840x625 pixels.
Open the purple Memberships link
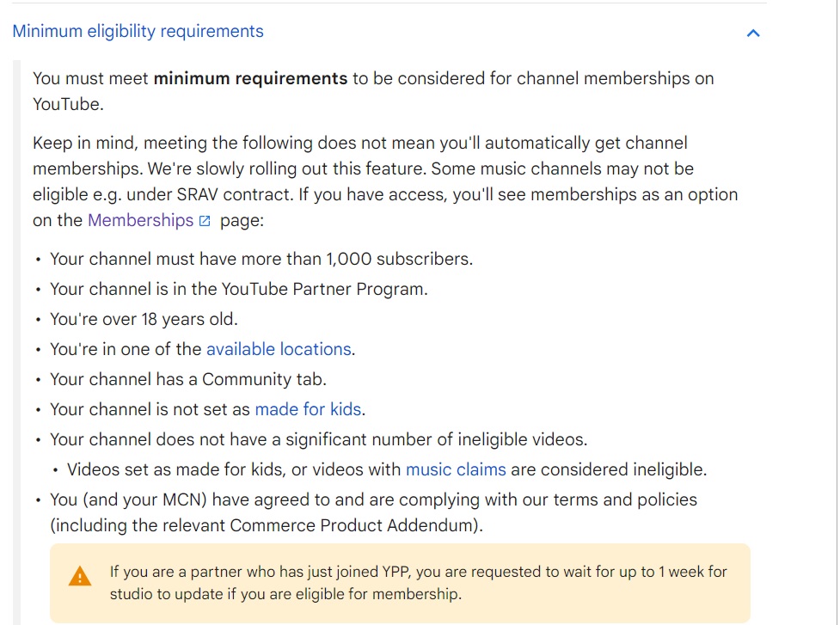[x=140, y=220]
